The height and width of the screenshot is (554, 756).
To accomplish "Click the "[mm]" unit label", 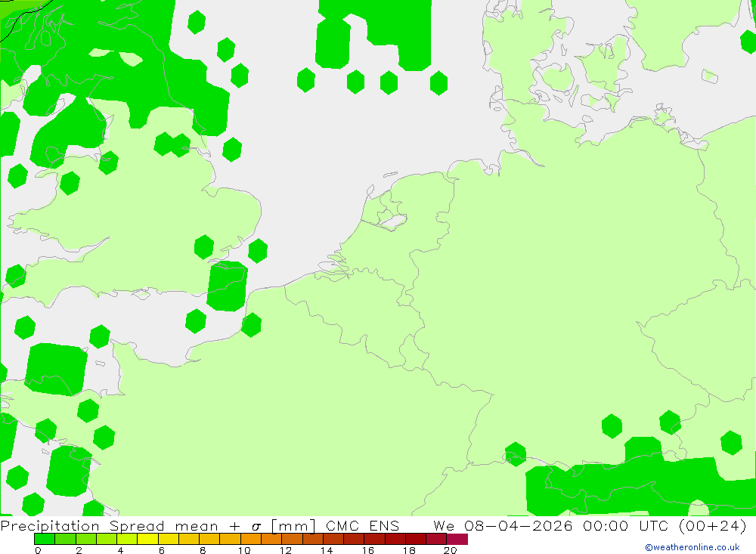I will [x=293, y=525].
